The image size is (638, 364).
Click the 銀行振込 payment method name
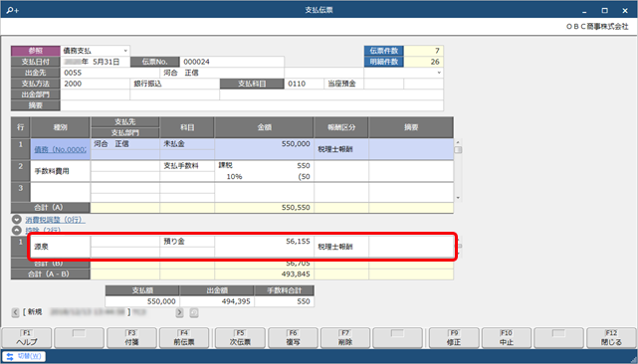(174, 84)
